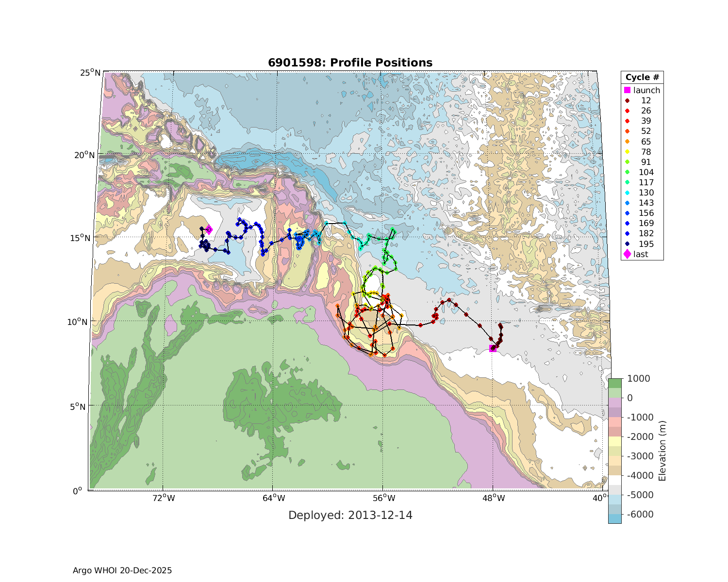The image size is (728, 582).
Task: Select the cycle 195 navy legend marker
Action: pyautogui.click(x=627, y=244)
